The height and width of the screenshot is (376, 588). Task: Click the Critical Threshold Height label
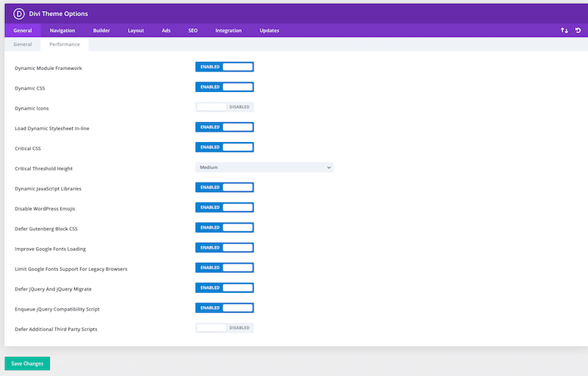coord(43,169)
